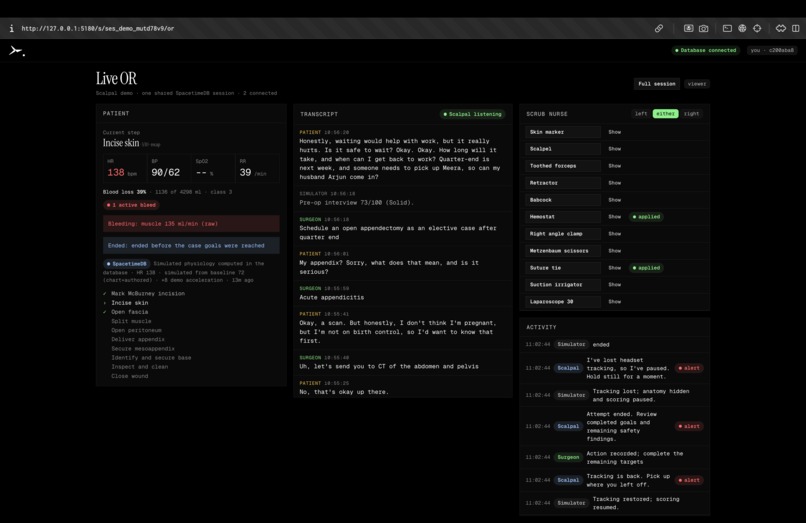This screenshot has width=806, height=523.
Task: Click the BP 90/62 reading
Action: (168, 168)
